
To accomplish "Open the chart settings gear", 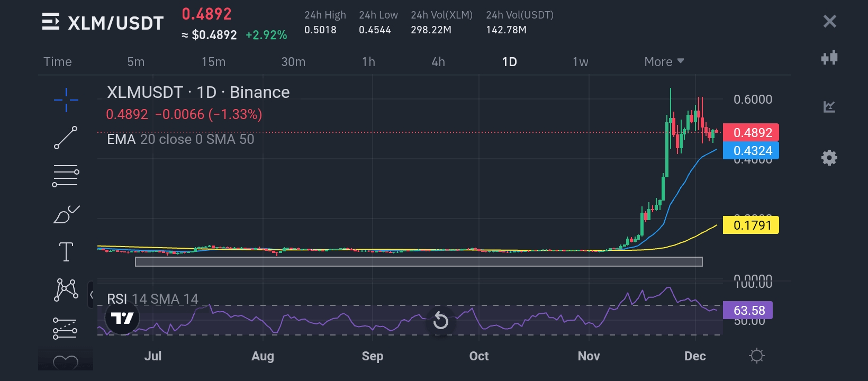I will click(829, 158).
